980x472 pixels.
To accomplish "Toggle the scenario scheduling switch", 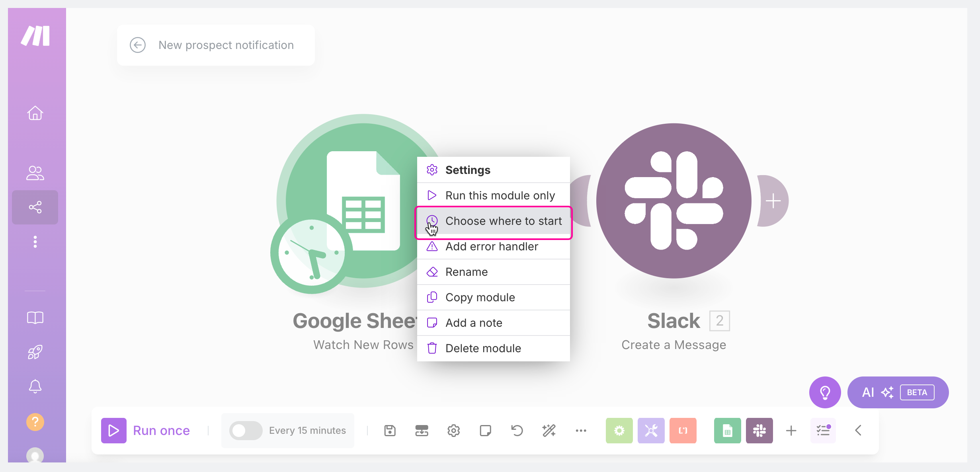I will (x=246, y=431).
